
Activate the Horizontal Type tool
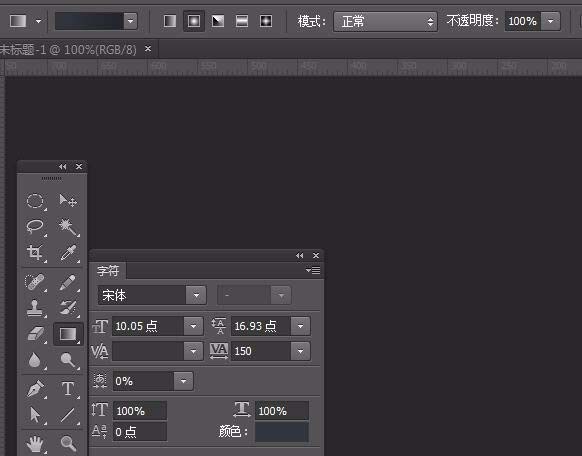coord(68,389)
